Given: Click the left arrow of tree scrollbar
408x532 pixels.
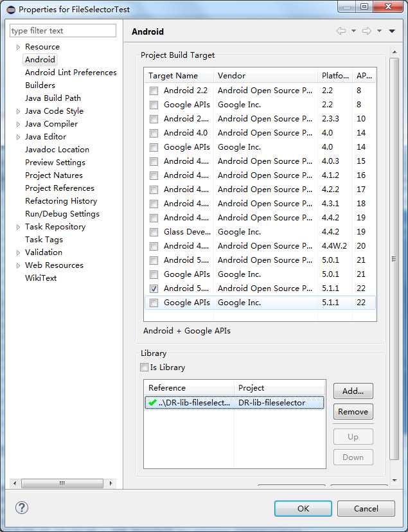Looking at the screenshot, I should [14, 483].
